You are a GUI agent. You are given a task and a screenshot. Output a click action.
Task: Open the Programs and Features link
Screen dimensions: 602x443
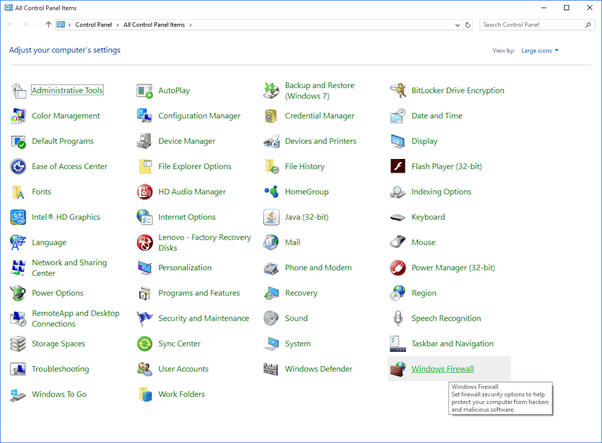[199, 293]
